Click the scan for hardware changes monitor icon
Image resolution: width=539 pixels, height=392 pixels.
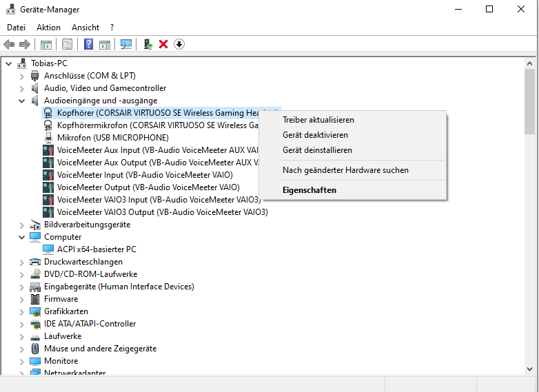click(x=126, y=44)
